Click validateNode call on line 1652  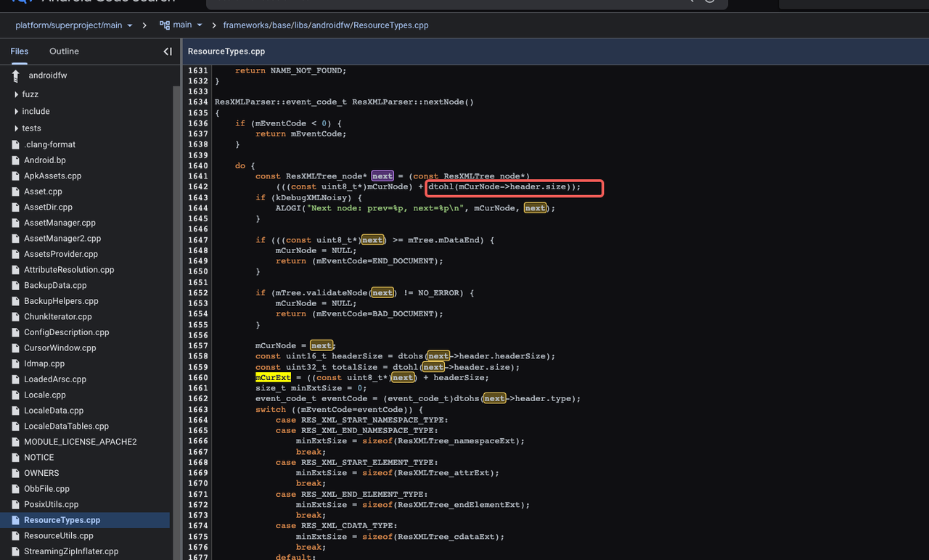(336, 293)
